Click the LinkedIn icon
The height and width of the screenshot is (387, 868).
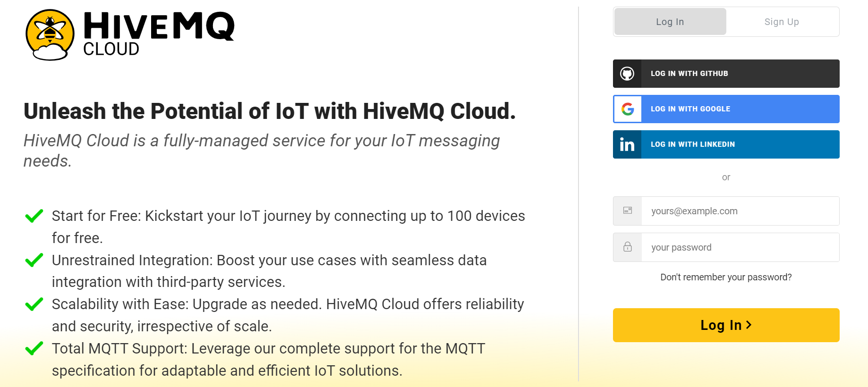point(628,144)
